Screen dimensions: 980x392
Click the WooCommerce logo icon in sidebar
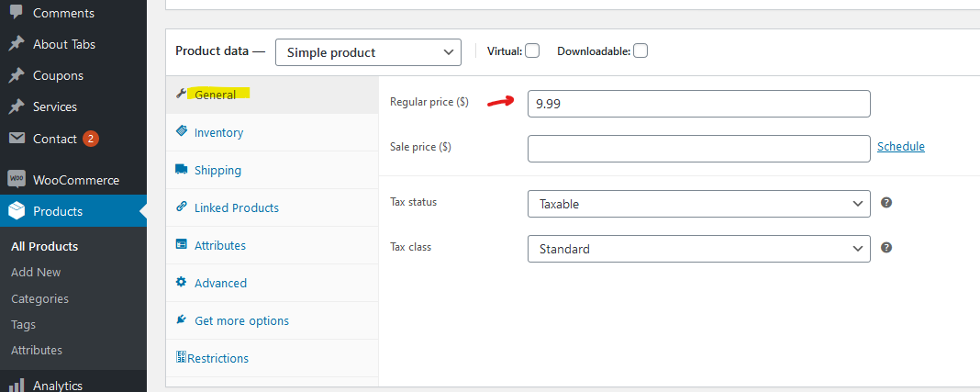tap(17, 180)
